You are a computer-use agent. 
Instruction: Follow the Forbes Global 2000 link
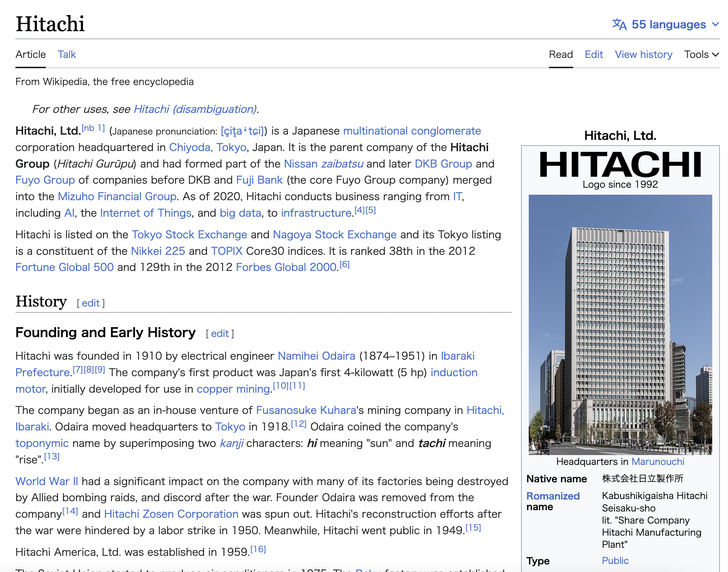(x=286, y=267)
